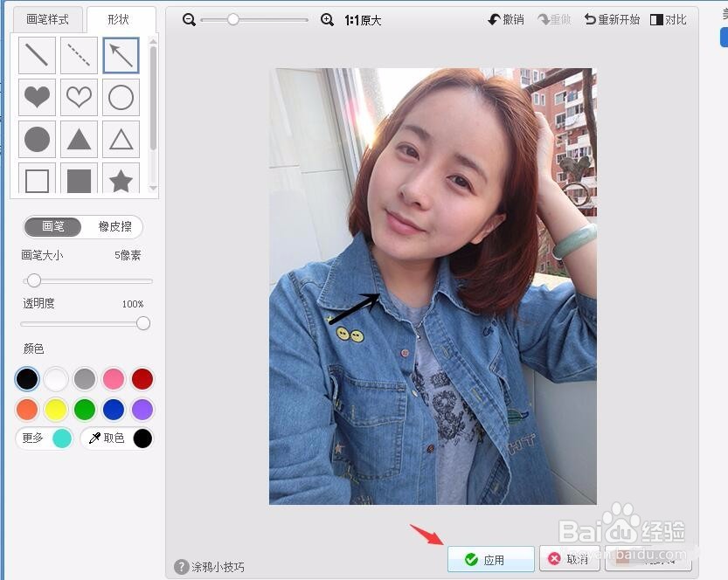Click the 透明度 opacity slider handle
The image size is (728, 580).
click(143, 323)
